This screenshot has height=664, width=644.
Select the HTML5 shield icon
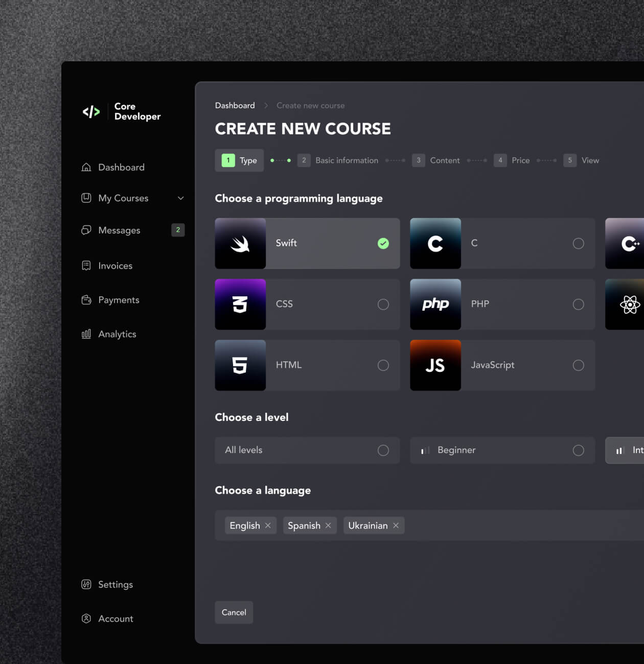[x=240, y=365]
